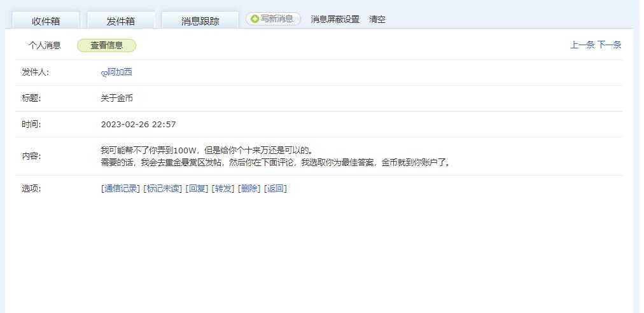
Task: Mark the message as unread with 标记未读
Action: click(163, 188)
